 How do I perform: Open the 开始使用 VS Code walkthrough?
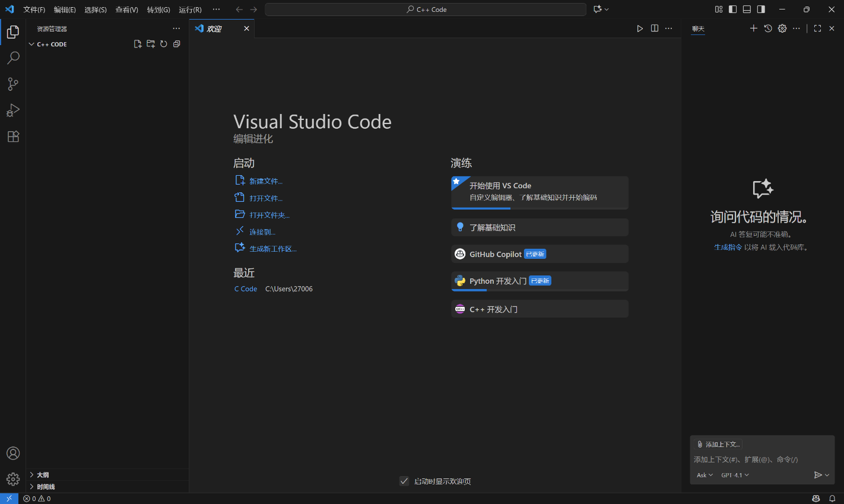(540, 192)
